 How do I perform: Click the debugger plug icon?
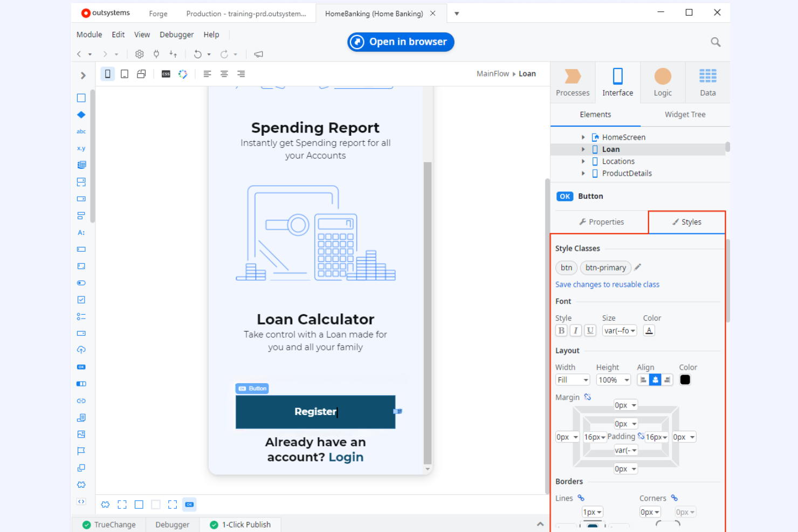coord(156,54)
